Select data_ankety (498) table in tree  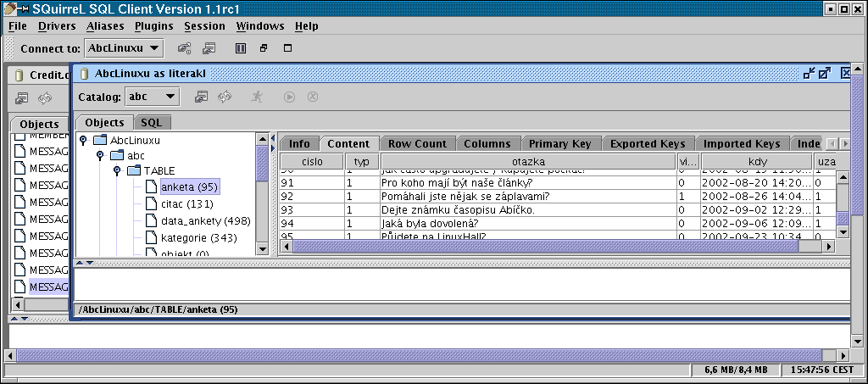tap(206, 221)
